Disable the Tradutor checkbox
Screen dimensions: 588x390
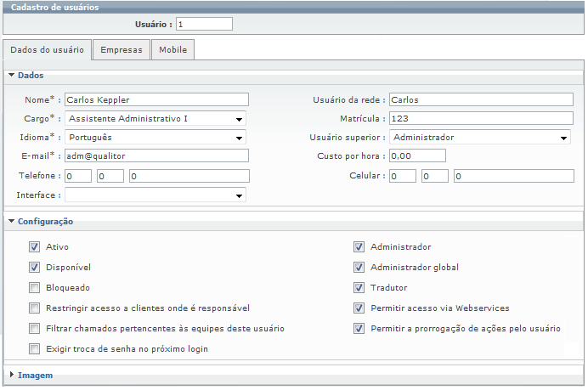[x=359, y=288]
